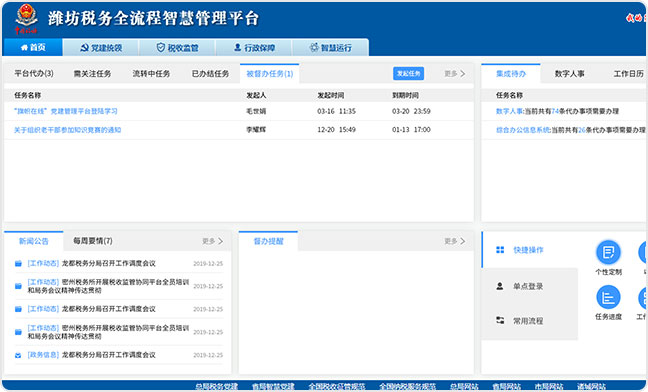The width and height of the screenshot is (648, 392).
Task: Open the 综合办公信息系统 pending items link
Action: [523, 130]
